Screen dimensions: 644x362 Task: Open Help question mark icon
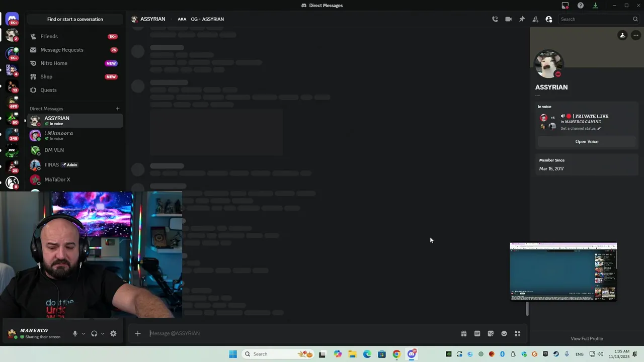(x=581, y=6)
